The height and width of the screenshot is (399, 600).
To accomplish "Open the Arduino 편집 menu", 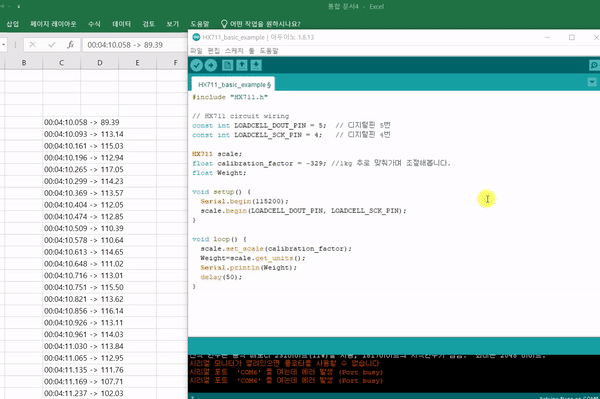I will tap(214, 50).
